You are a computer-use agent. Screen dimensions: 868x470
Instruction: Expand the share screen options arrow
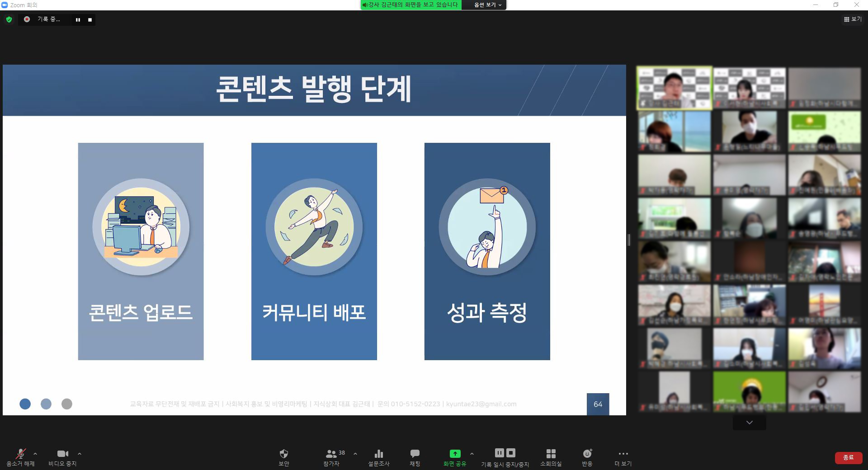click(472, 454)
